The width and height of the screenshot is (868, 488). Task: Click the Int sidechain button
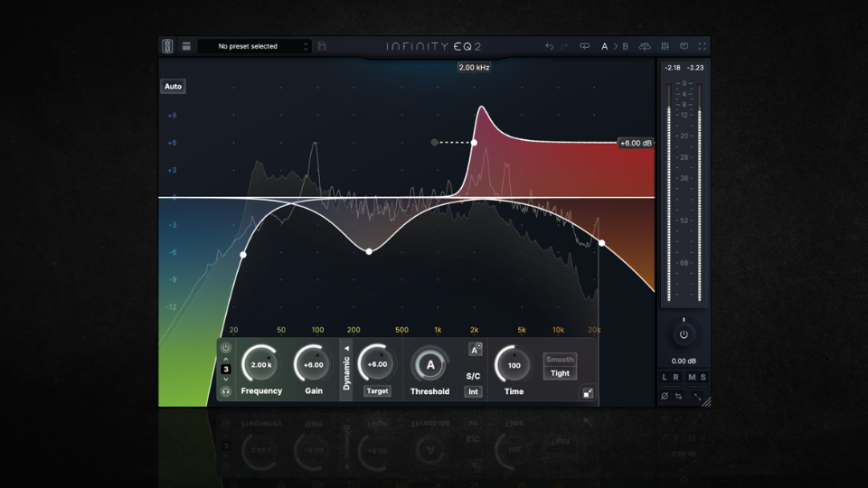pos(473,391)
